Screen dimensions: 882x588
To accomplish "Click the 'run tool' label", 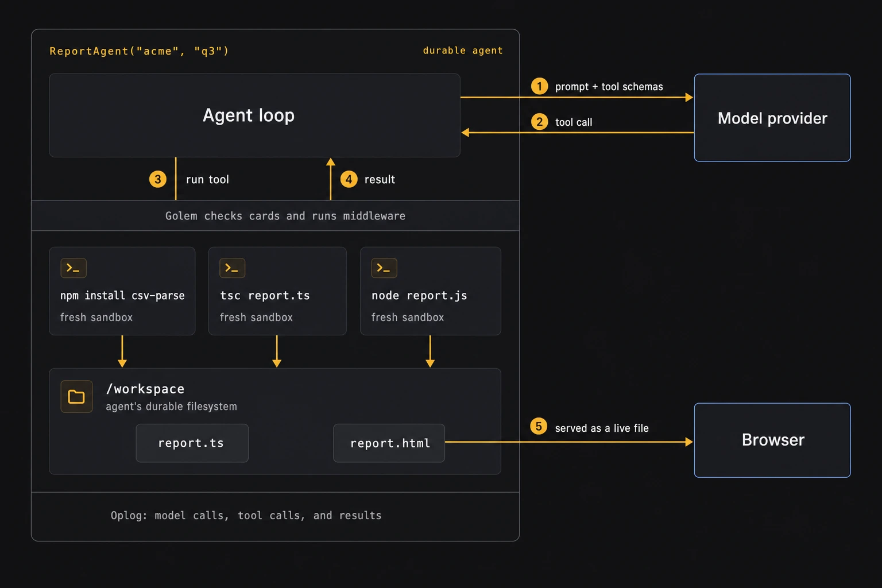I will [207, 180].
